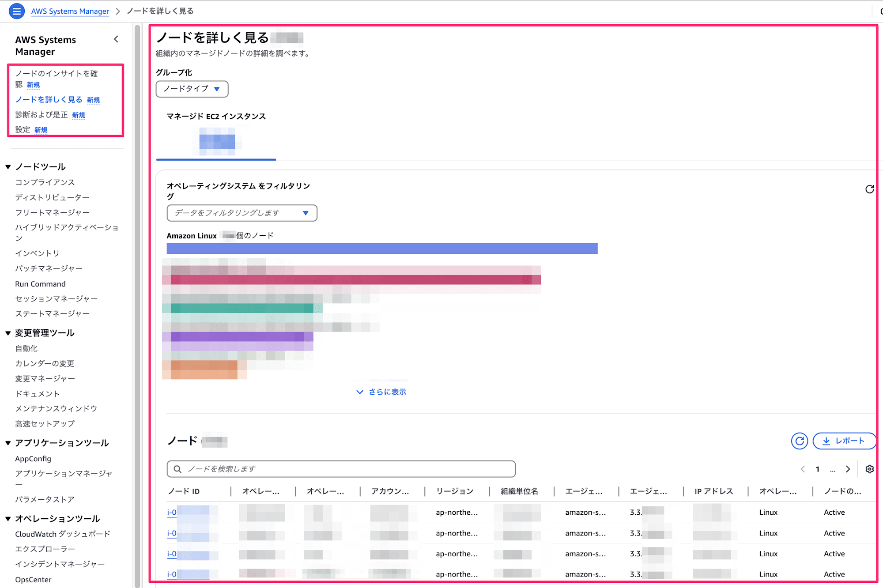Open AppConfig in sidebar
Image resolution: width=883 pixels, height=588 pixels.
click(x=33, y=459)
